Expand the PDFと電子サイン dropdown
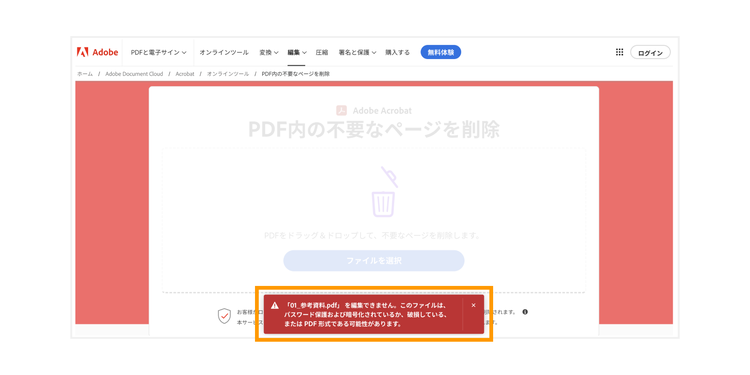 pyautogui.click(x=158, y=53)
